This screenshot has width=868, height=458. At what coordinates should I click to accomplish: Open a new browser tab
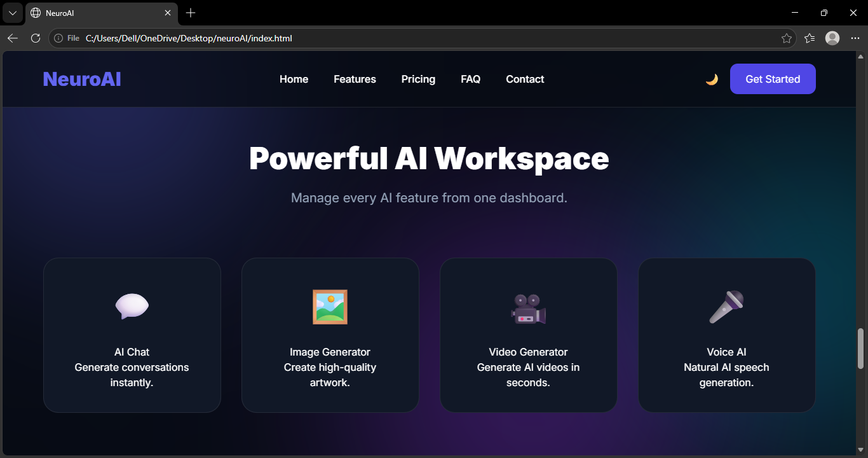pyautogui.click(x=191, y=13)
